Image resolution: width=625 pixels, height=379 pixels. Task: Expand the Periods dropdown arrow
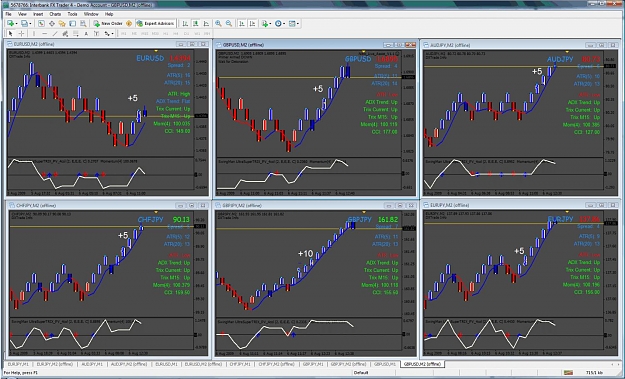[284, 24]
